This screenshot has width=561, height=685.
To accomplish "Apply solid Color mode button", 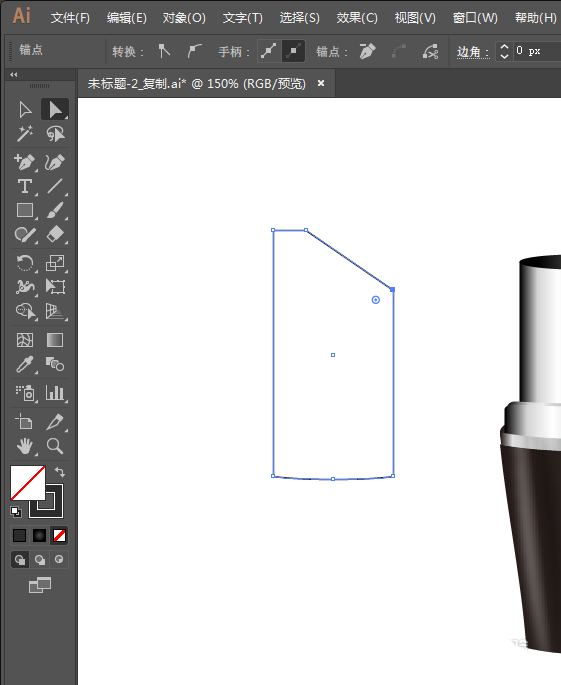I will pos(19,535).
